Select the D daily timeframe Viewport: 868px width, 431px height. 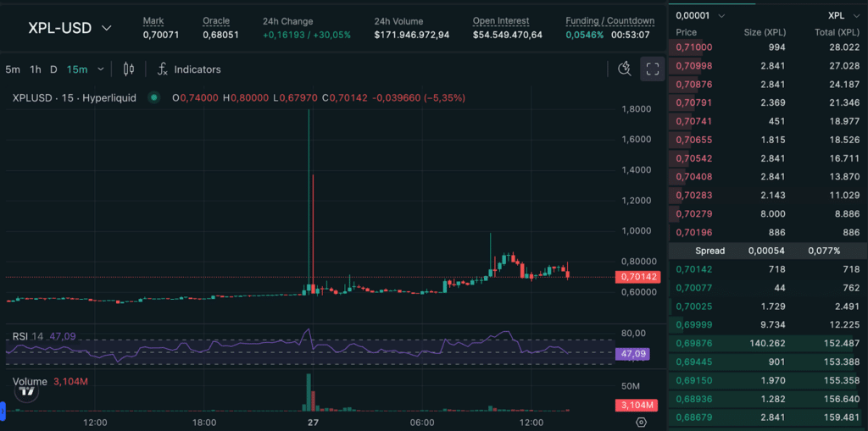pyautogui.click(x=53, y=69)
